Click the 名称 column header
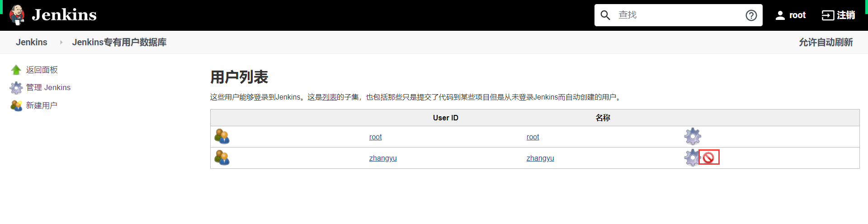Screen dimensions: 868x224 pos(603,118)
